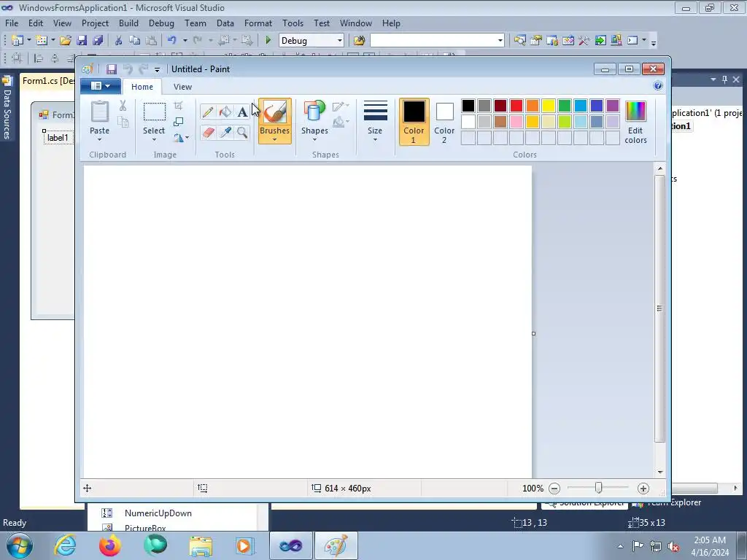
Task: Activate the Color 1 button
Action: point(414,122)
